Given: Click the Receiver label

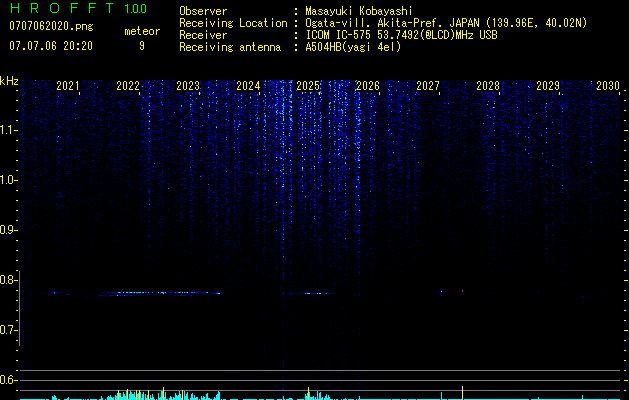Looking at the screenshot, I should [x=203, y=35].
